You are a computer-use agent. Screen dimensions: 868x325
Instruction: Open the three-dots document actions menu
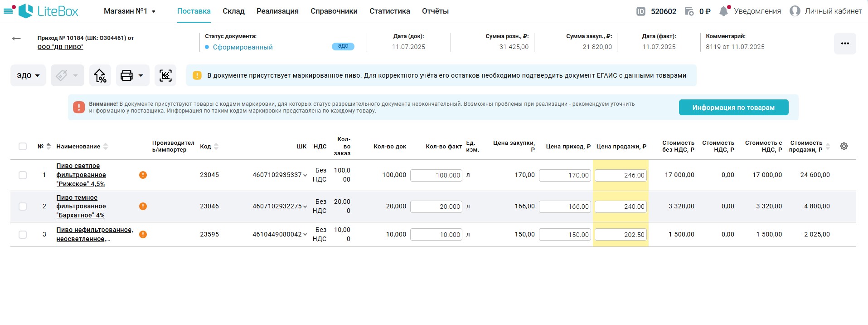click(x=844, y=44)
